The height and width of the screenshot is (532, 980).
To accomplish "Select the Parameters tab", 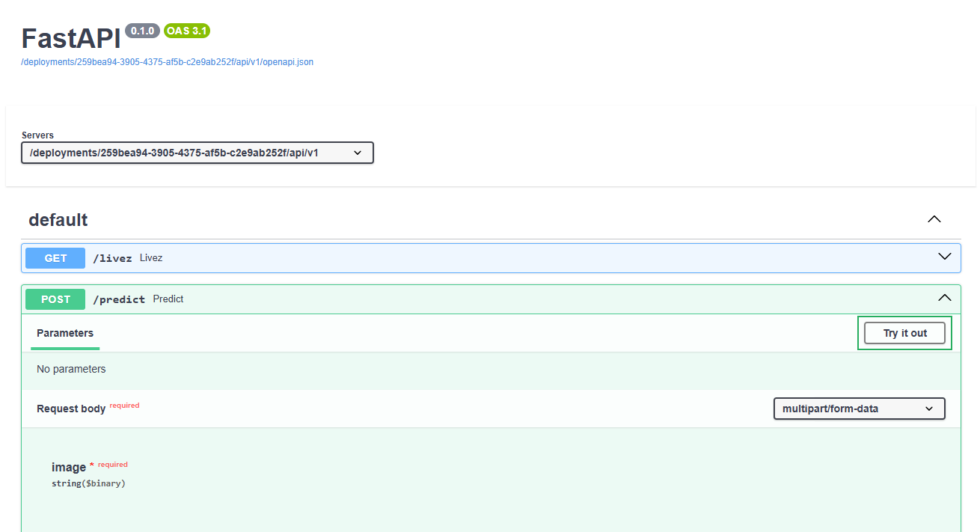I will (65, 333).
